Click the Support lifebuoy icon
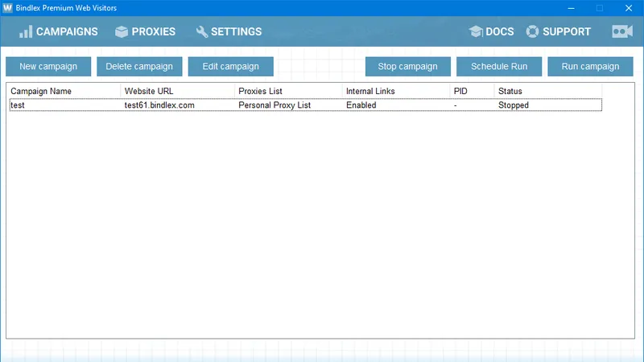 tap(532, 31)
